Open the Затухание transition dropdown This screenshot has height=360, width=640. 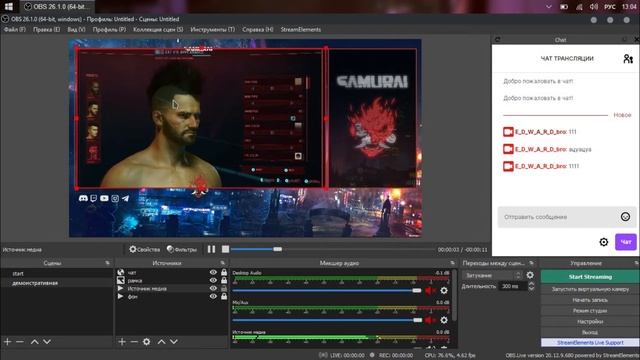click(x=493, y=276)
